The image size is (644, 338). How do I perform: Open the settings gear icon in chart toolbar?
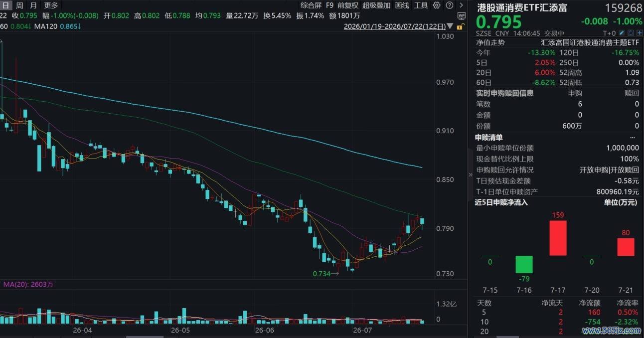point(437,5)
